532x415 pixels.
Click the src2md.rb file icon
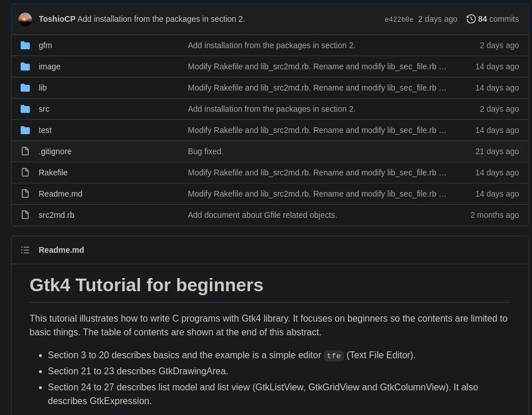pyautogui.click(x=25, y=215)
